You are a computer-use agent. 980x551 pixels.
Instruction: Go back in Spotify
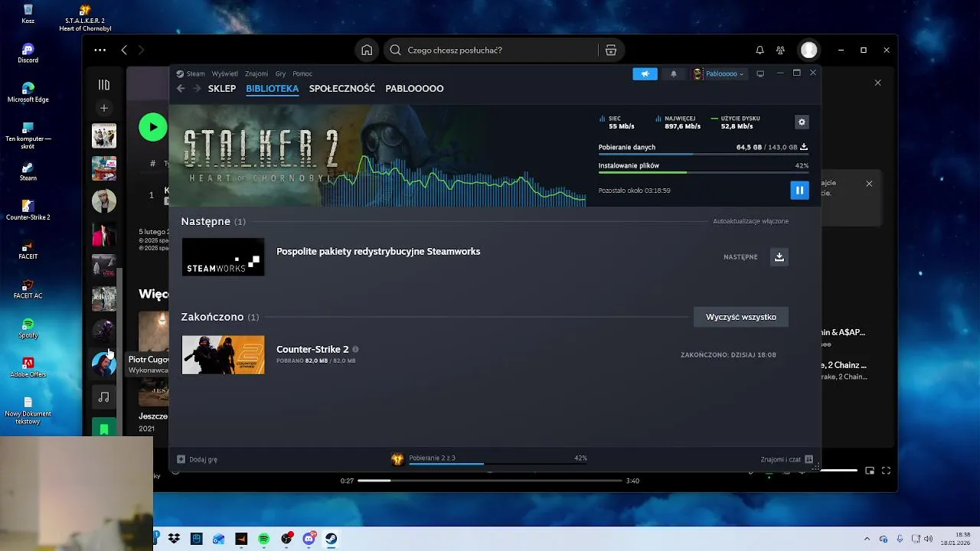[x=124, y=50]
